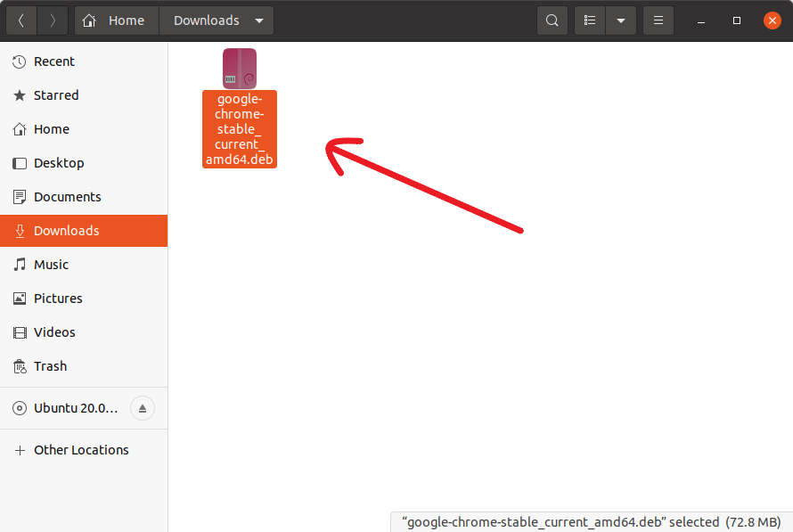Maximize the Files window
This screenshot has height=532, width=793.
click(736, 20)
